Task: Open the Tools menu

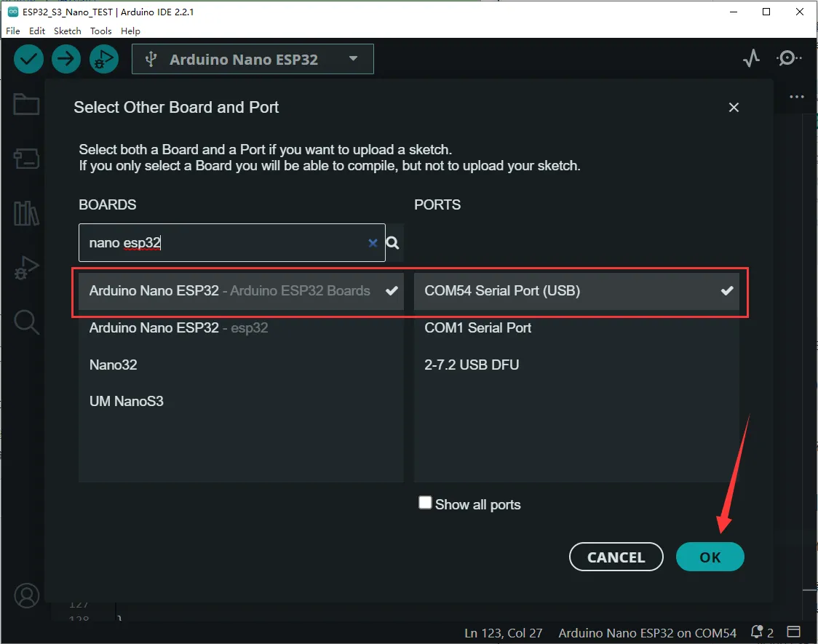Action: [x=100, y=31]
